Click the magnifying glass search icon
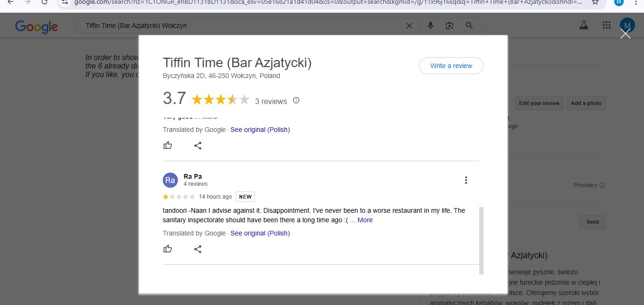The image size is (644, 305). 469,26
